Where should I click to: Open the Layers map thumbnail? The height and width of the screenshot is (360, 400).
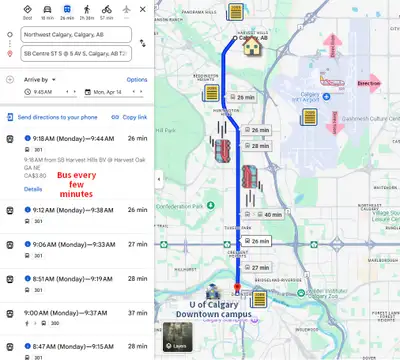tap(177, 337)
